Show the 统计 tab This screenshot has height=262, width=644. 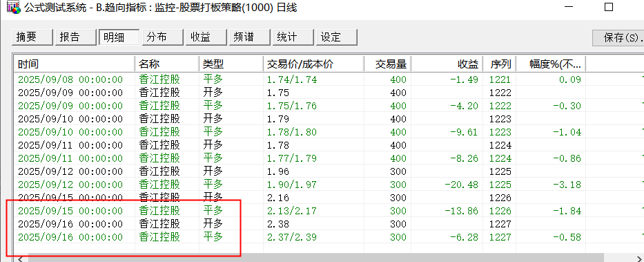coord(293,37)
